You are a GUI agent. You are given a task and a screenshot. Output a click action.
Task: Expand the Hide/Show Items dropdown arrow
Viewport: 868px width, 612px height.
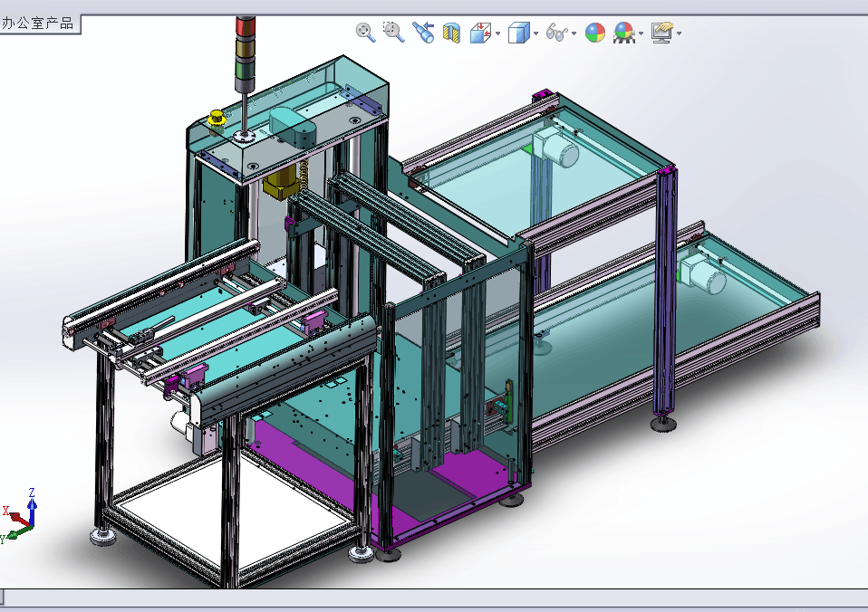574,33
